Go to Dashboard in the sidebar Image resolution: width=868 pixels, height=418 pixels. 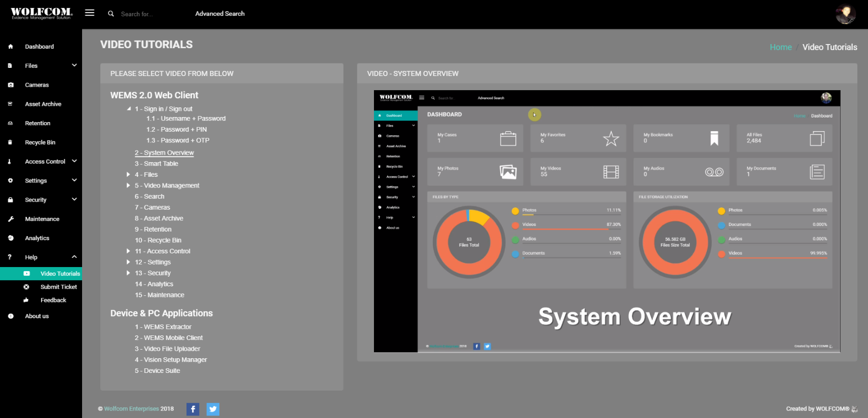click(x=40, y=47)
